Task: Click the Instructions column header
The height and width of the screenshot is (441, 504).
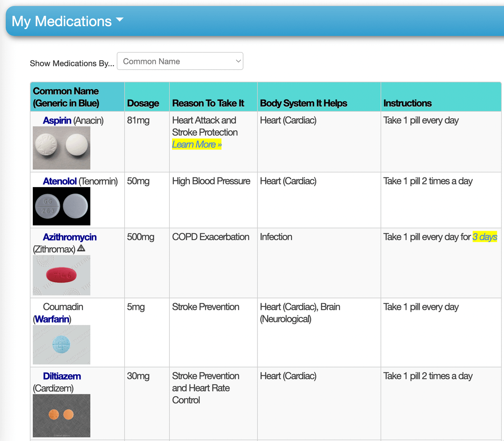Action: pos(407,103)
